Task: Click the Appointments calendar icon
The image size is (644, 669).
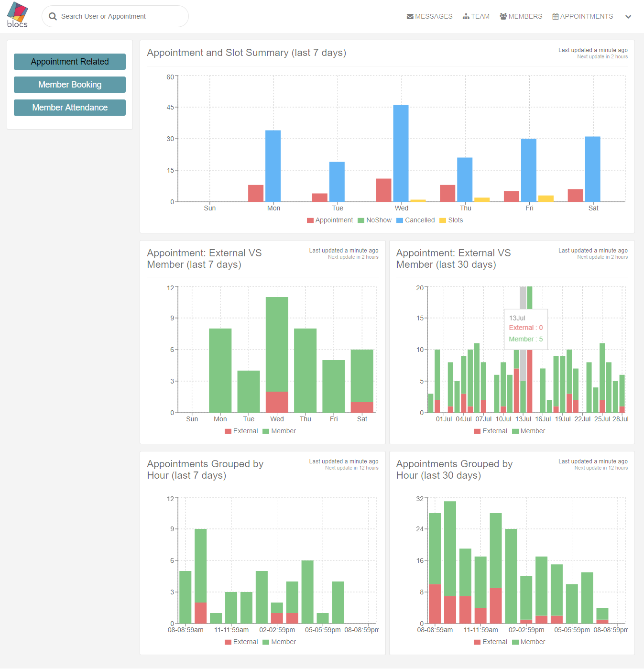Action: pos(556,17)
